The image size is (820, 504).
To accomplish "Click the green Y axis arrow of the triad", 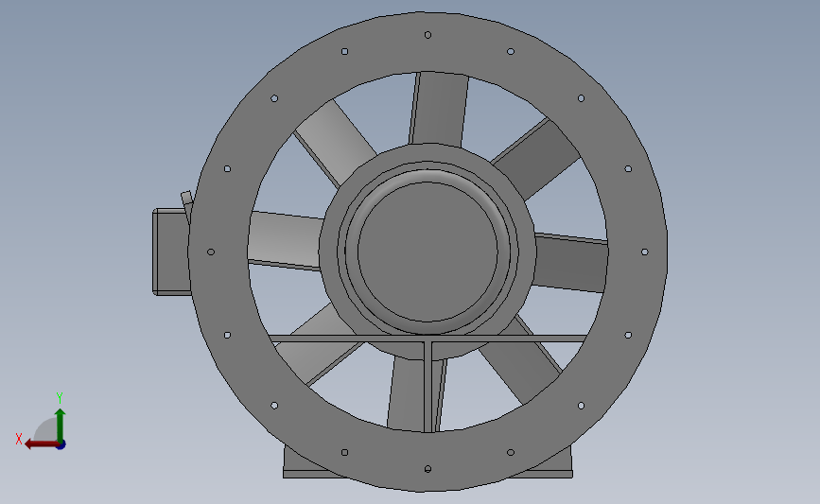I will 60,425.
